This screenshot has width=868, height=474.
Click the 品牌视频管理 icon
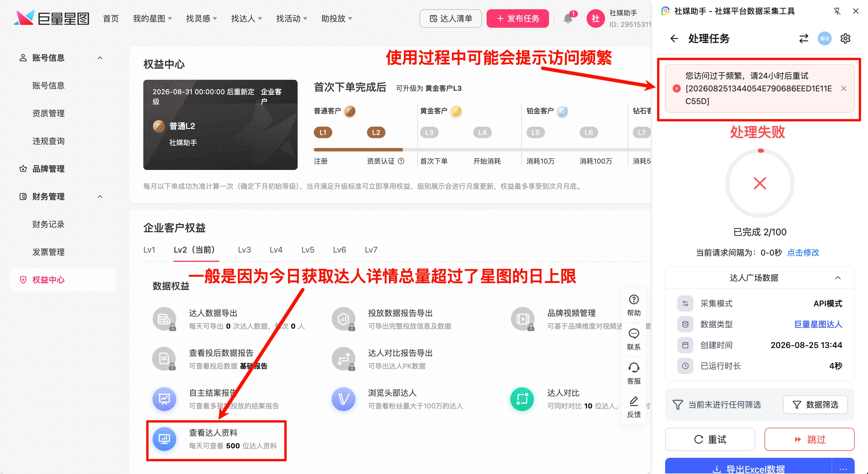coord(522,319)
